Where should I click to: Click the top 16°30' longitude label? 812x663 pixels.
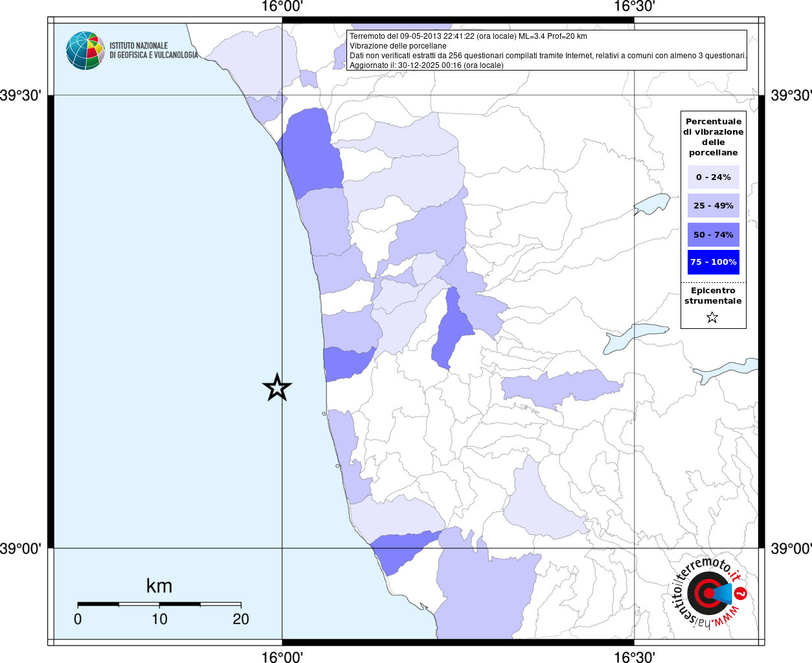point(634,7)
